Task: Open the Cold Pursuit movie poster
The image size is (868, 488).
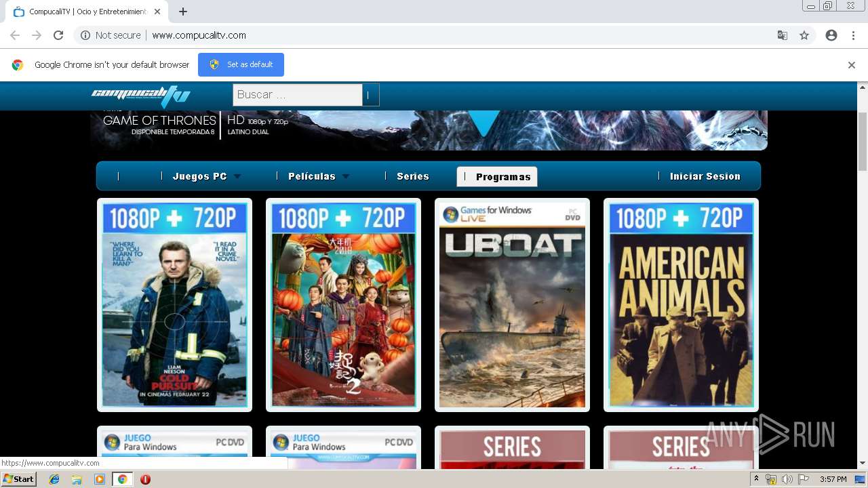Action: [x=174, y=305]
